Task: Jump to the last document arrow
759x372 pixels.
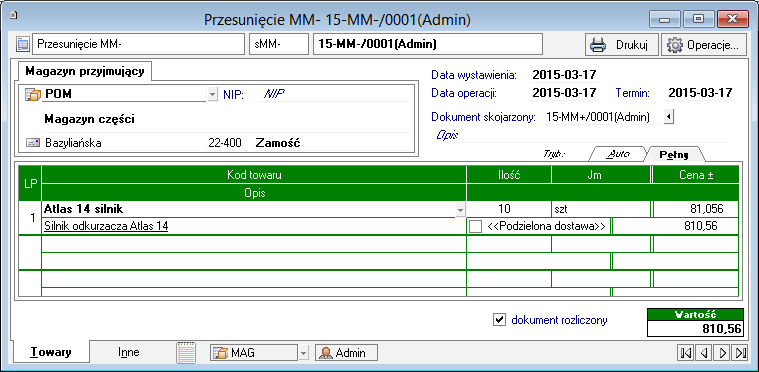Action: point(741,353)
